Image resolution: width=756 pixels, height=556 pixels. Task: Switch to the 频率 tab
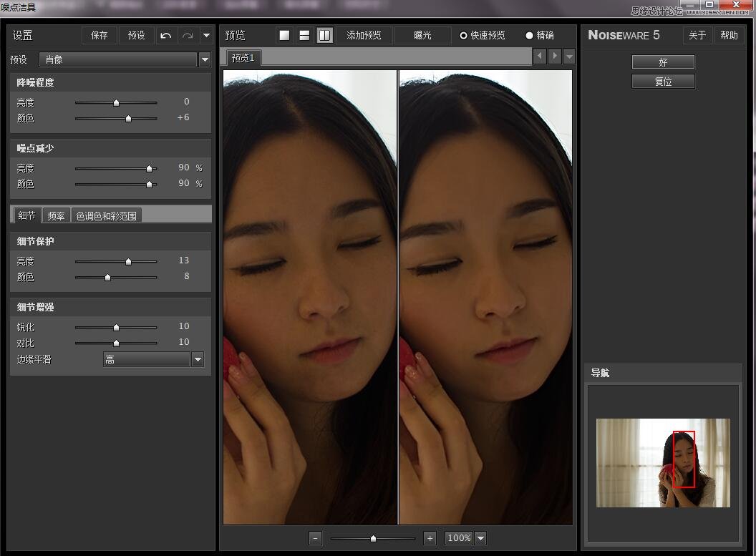[56, 215]
